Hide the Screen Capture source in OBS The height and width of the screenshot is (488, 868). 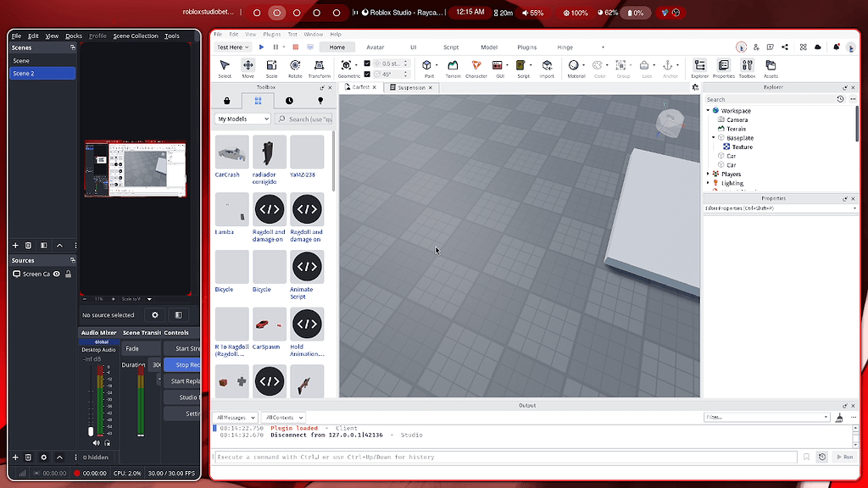point(57,274)
